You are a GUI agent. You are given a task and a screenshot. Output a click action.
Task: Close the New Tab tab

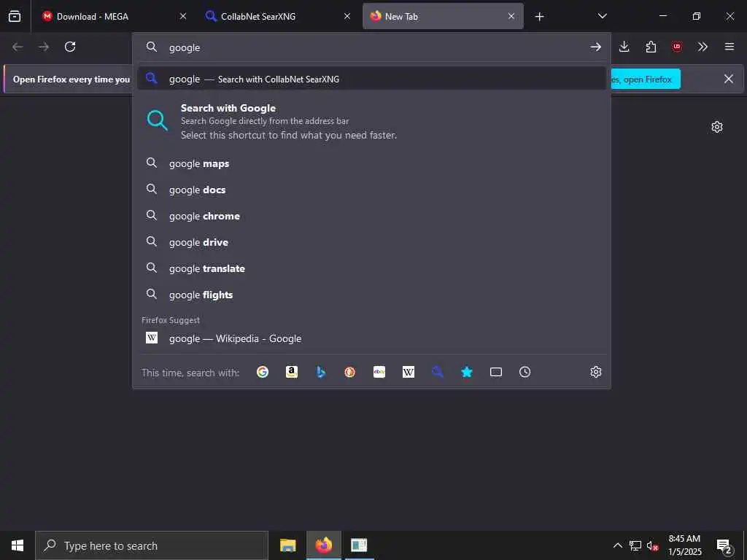coord(511,16)
